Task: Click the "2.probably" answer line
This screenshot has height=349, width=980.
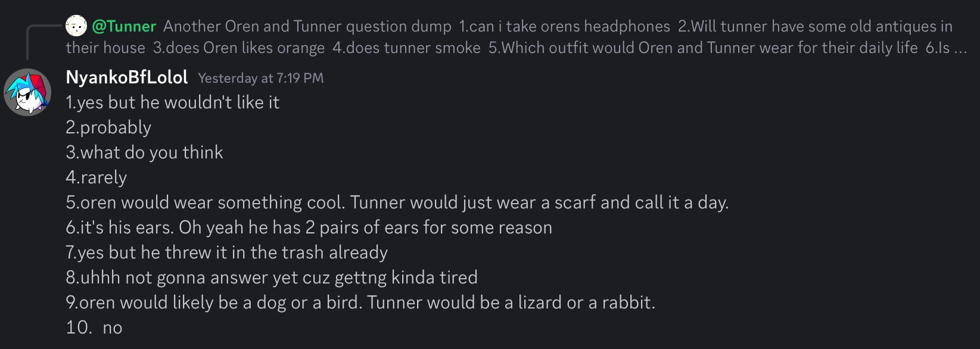Action: tap(108, 127)
